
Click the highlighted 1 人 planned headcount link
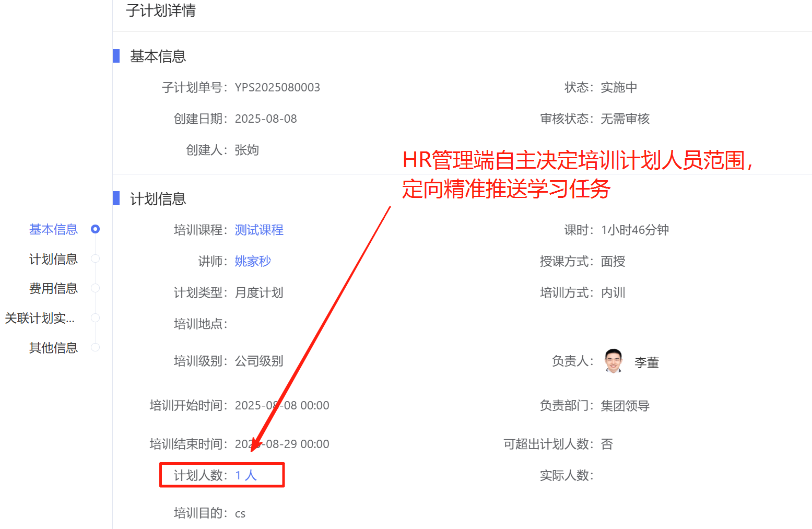tap(245, 475)
